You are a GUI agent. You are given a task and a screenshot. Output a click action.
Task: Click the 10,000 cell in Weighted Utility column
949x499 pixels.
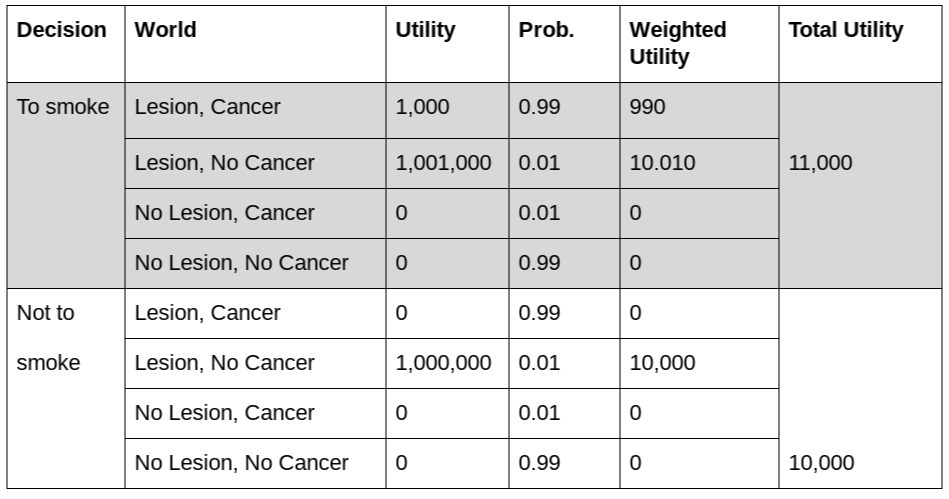point(662,363)
